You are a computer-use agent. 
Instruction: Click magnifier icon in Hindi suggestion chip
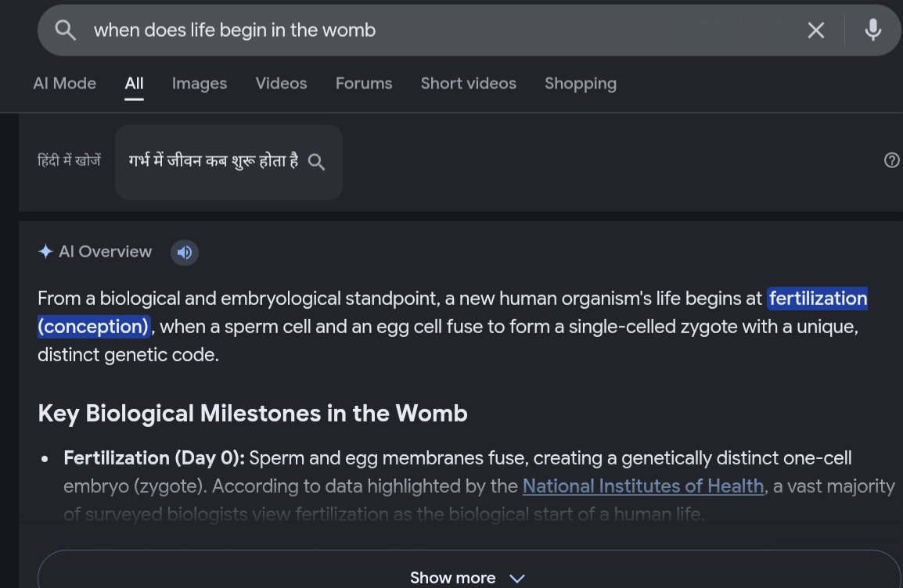click(316, 162)
